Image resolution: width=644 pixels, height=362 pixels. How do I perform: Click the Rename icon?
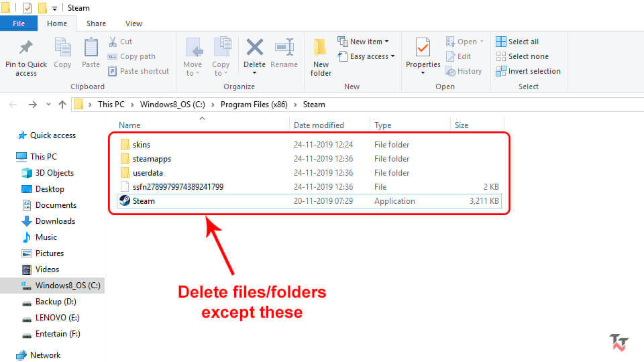(x=284, y=47)
